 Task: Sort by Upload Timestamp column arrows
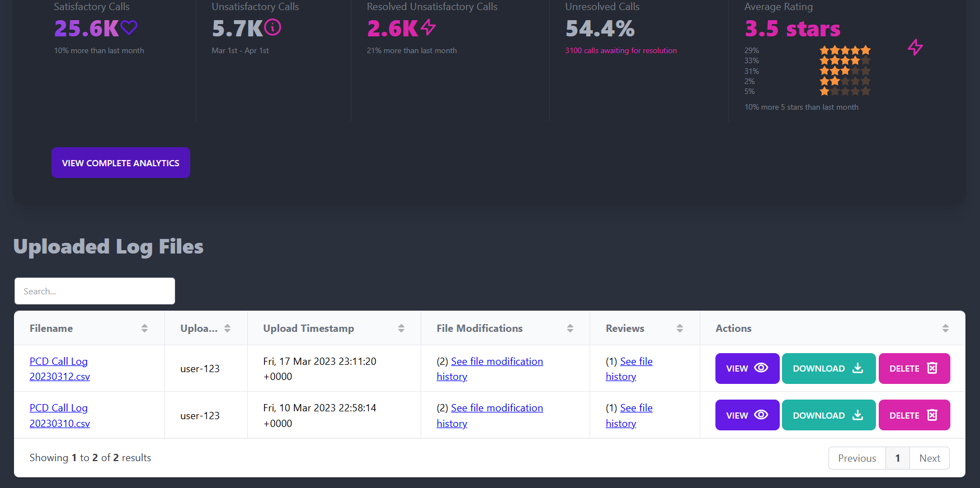[401, 329]
